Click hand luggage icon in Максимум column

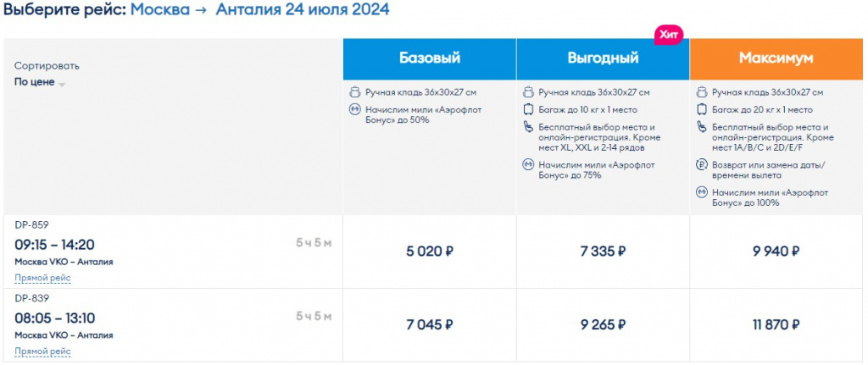(x=702, y=91)
